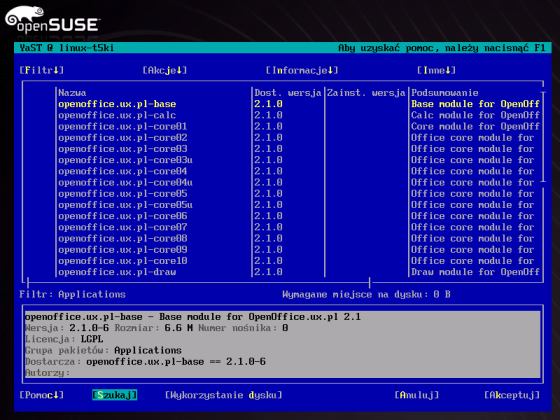
Task: Click the 'Rozmiar: 6.6 M' detail
Action: pos(154,328)
